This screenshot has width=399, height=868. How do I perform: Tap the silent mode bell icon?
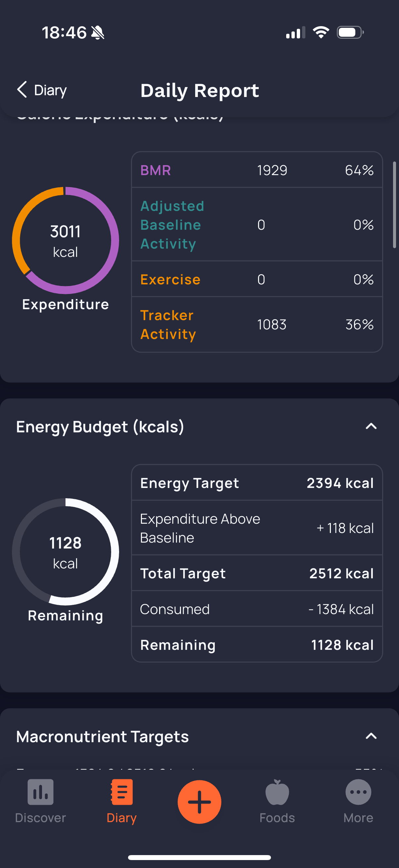(98, 33)
